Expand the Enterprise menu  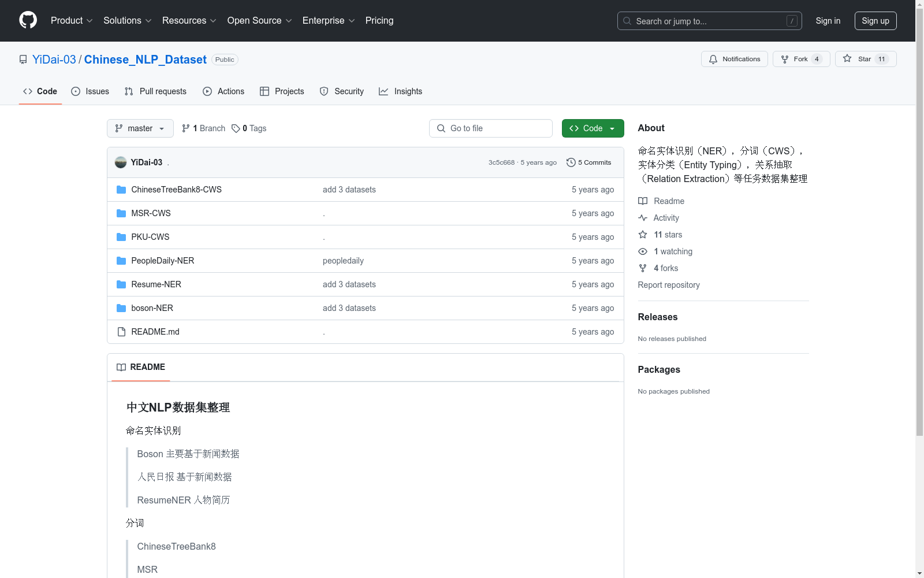329,20
